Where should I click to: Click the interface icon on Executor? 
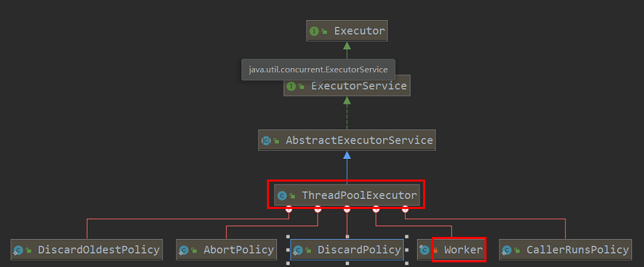click(314, 31)
